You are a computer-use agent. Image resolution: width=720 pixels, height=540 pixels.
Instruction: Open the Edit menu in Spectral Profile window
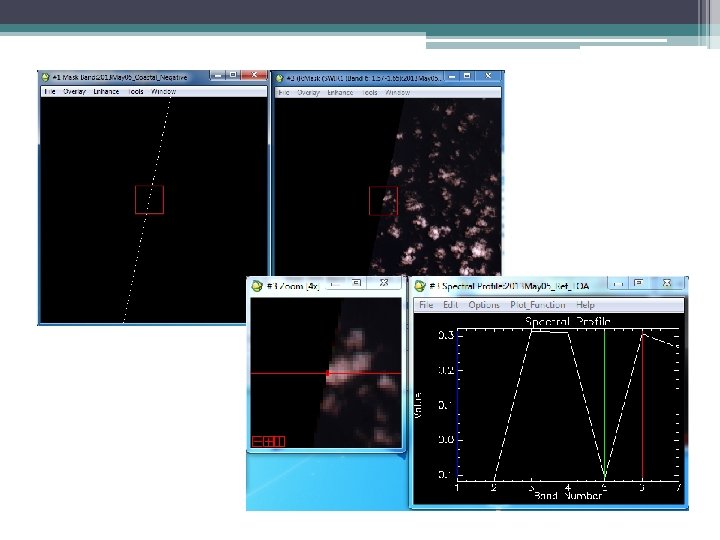click(x=452, y=305)
